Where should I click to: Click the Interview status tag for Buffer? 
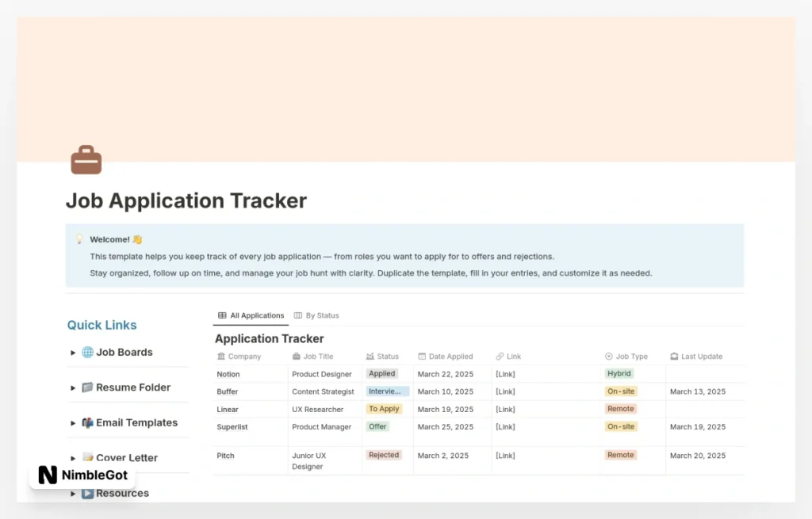(x=387, y=391)
